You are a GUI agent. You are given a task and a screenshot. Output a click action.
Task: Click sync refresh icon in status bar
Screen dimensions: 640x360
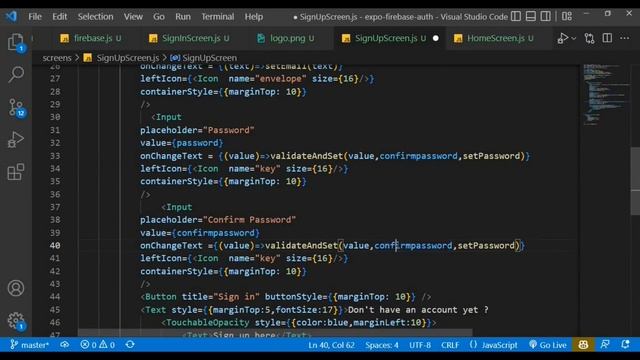pyautogui.click(x=130, y=345)
